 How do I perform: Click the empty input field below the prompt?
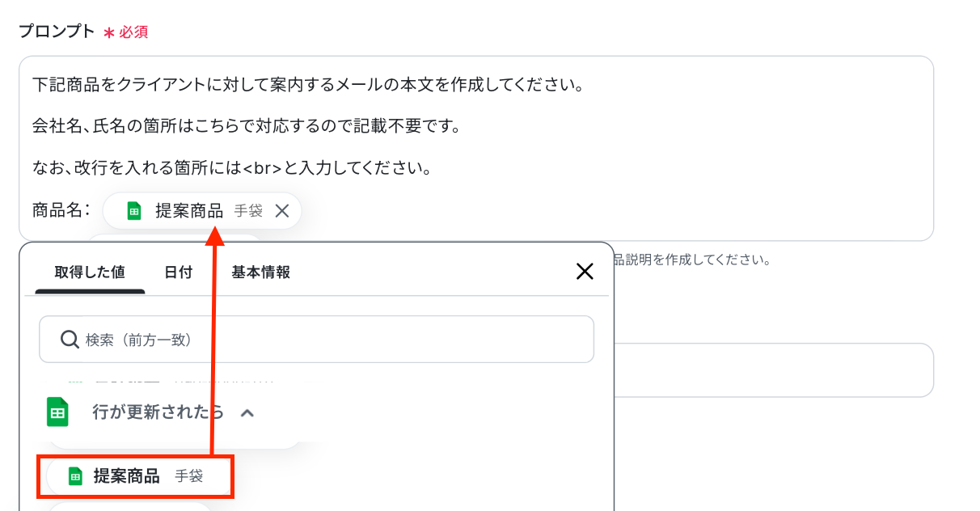pos(772,370)
